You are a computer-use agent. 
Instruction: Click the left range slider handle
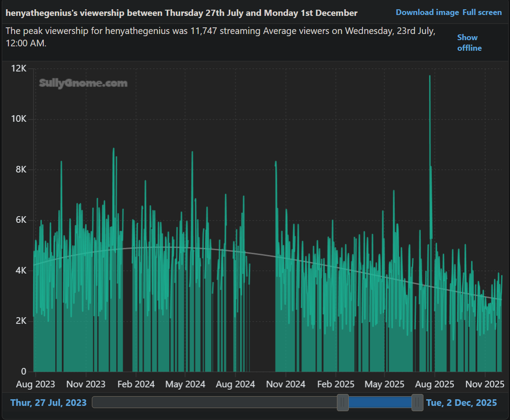coord(343,402)
